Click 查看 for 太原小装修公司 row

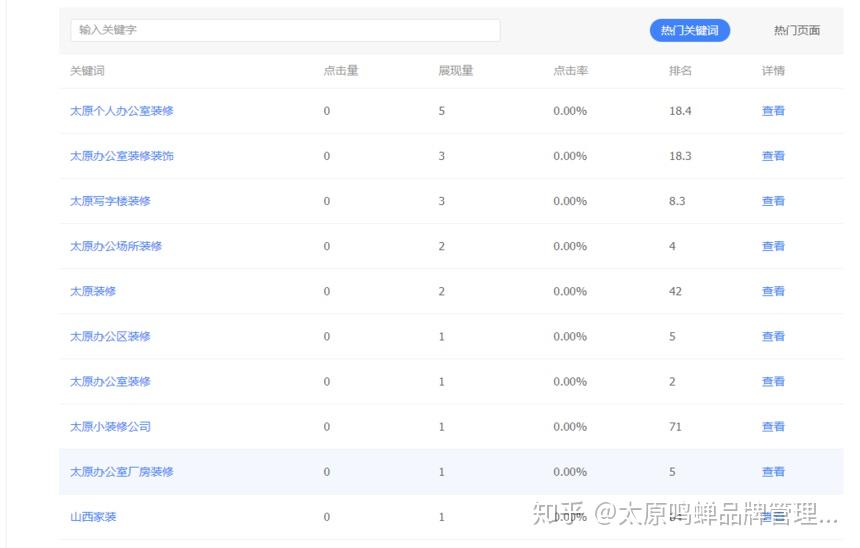click(x=773, y=426)
